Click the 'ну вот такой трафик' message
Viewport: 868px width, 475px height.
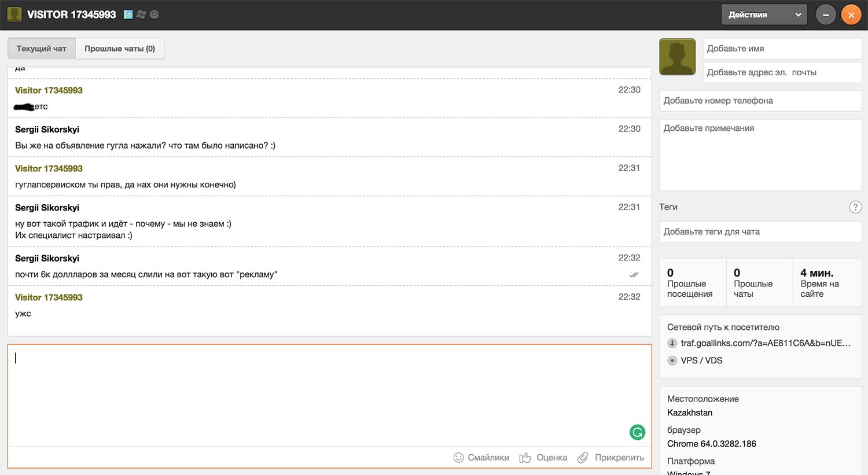point(123,229)
